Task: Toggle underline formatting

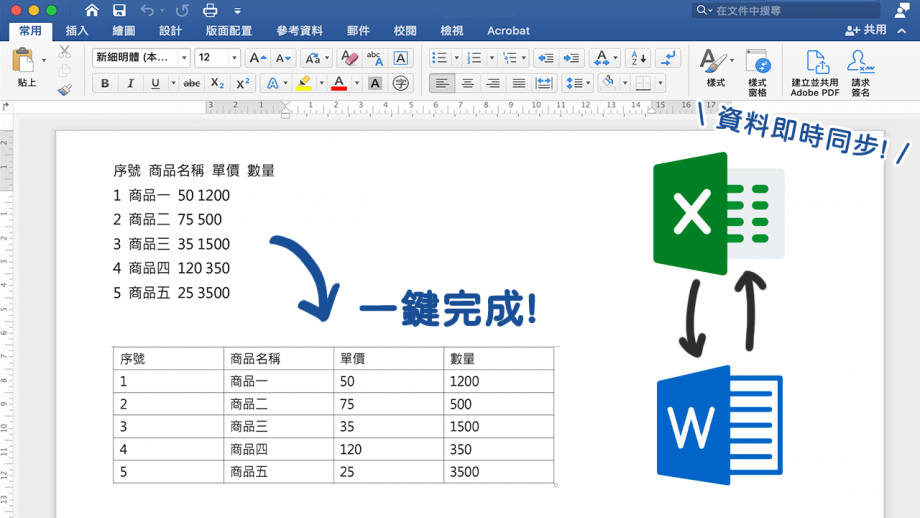Action: (155, 83)
